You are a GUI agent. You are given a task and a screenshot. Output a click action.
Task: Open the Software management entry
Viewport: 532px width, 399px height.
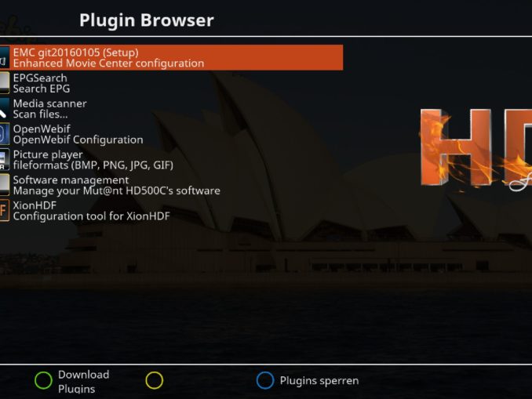click(x=171, y=185)
